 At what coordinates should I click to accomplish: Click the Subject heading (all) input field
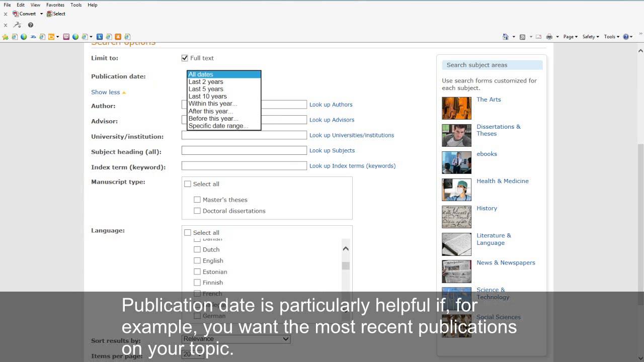(244, 150)
